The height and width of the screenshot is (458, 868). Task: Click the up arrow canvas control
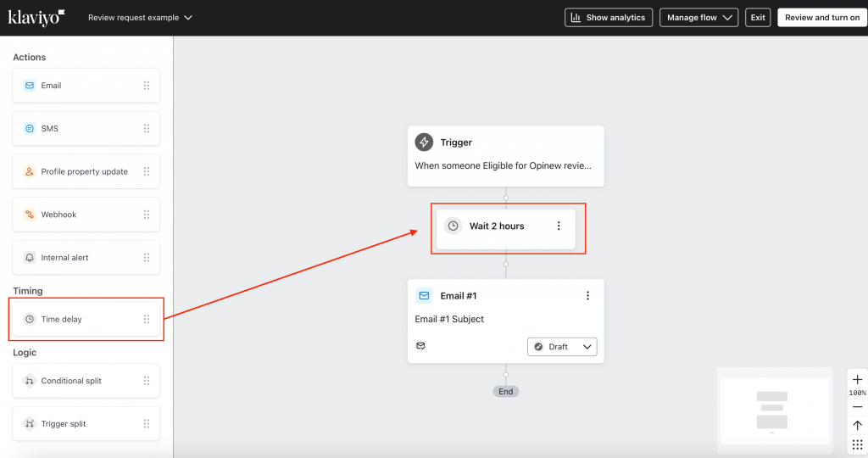pos(858,425)
